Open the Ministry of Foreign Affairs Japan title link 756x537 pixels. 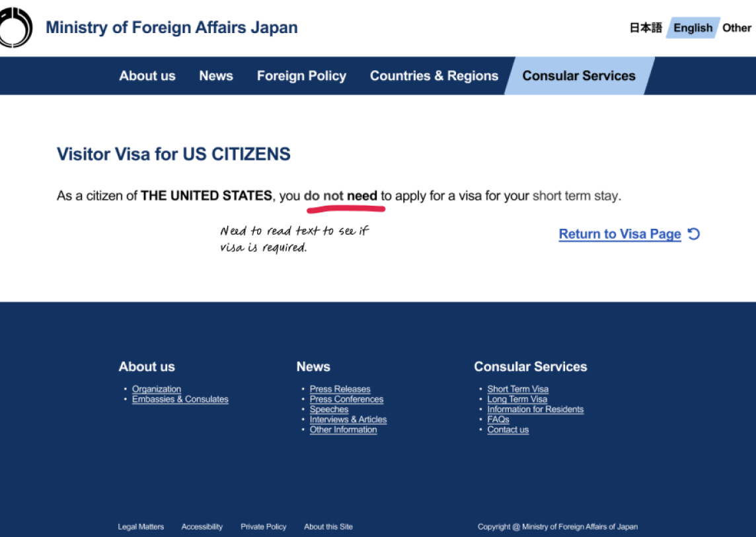click(x=172, y=28)
